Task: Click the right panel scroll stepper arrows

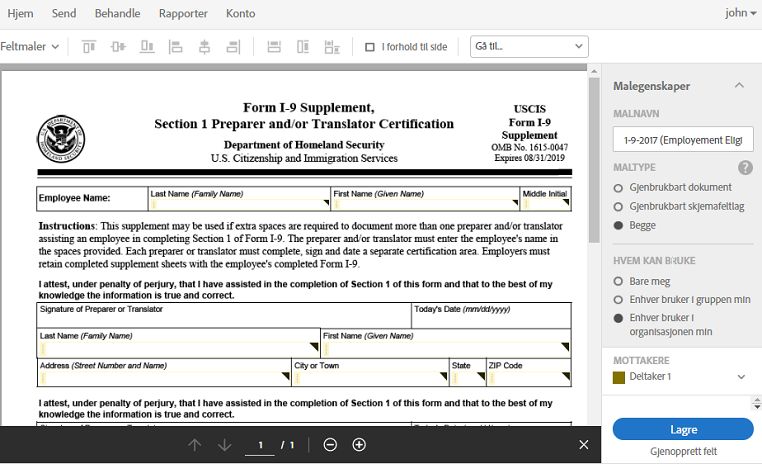Action: coord(757,403)
